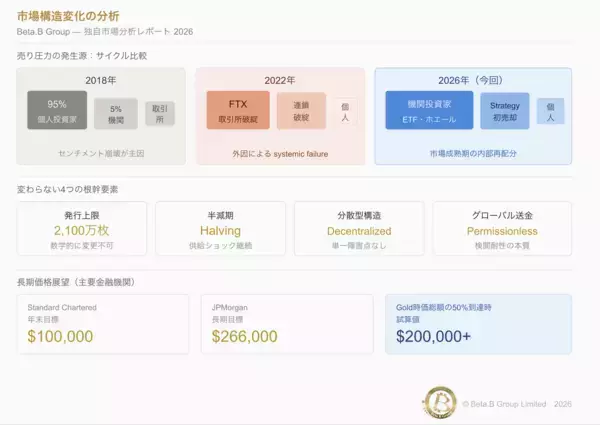Select the 取引所 block in the 2018 card
The height and width of the screenshot is (425, 600).
point(160,114)
